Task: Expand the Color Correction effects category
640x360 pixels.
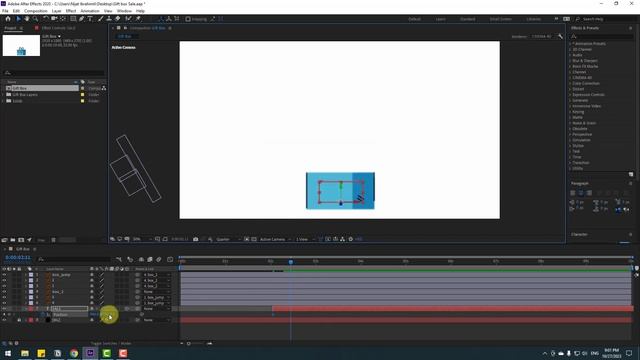Action: [570, 83]
